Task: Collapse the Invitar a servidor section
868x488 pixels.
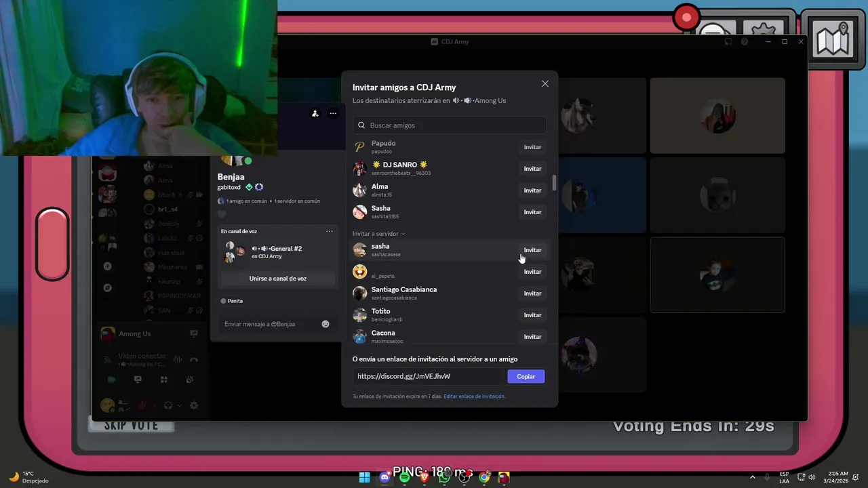Action: (378, 234)
